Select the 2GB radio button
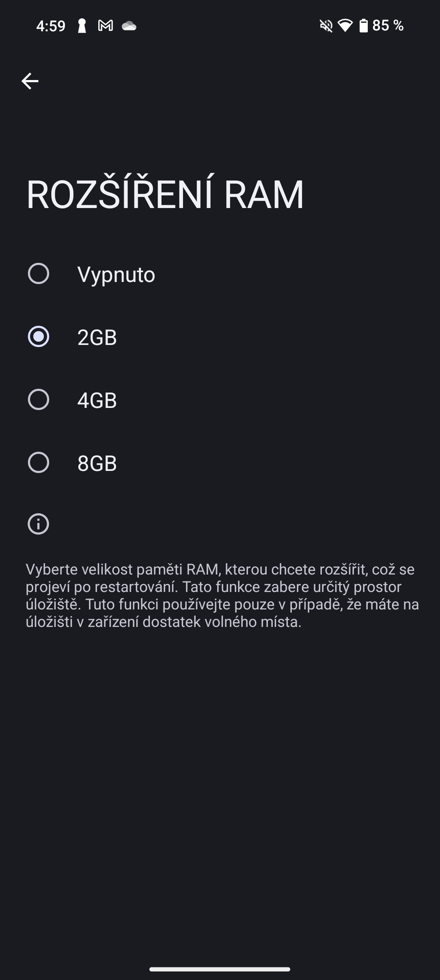This screenshot has height=980, width=440. tap(39, 336)
